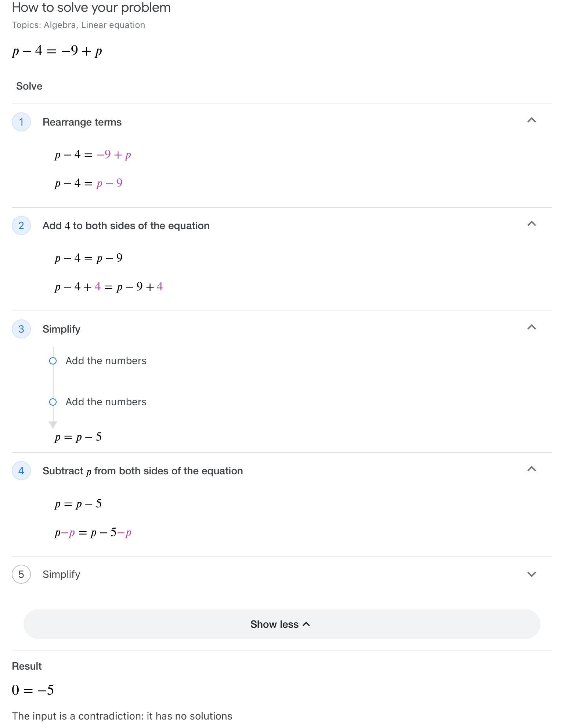Image resolution: width=564 pixels, height=728 pixels.
Task: Click the second substep circle bullet
Action: (x=53, y=402)
